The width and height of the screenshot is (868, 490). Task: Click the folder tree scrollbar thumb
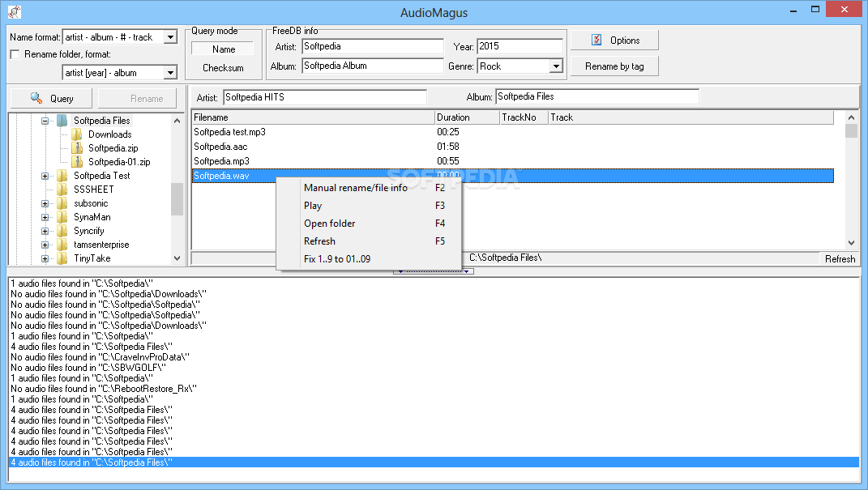point(177,198)
